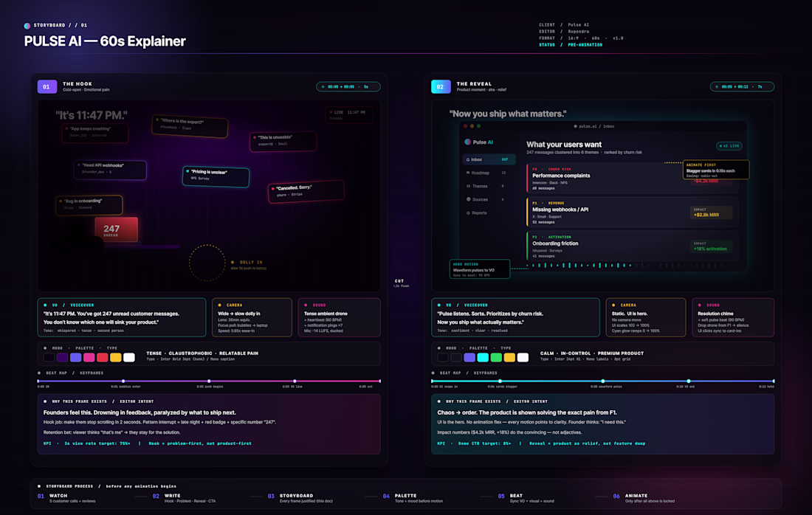Select the 247 unread red badge
Viewport: 812px width, 515px height.
[x=116, y=229]
